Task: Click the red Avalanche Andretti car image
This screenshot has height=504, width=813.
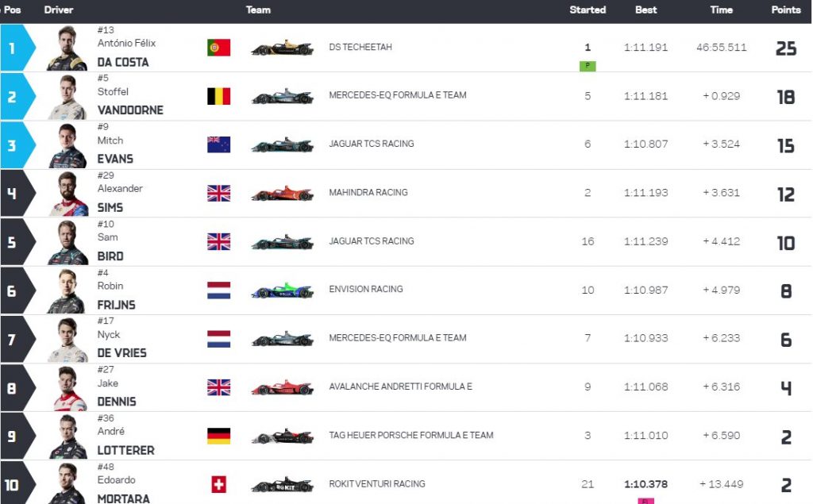Action: click(283, 387)
